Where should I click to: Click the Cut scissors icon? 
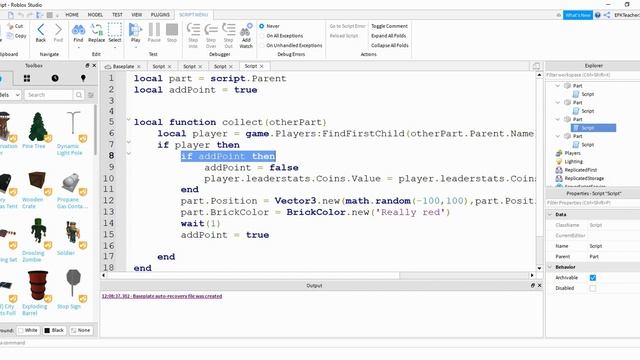pyautogui.click(x=10, y=26)
